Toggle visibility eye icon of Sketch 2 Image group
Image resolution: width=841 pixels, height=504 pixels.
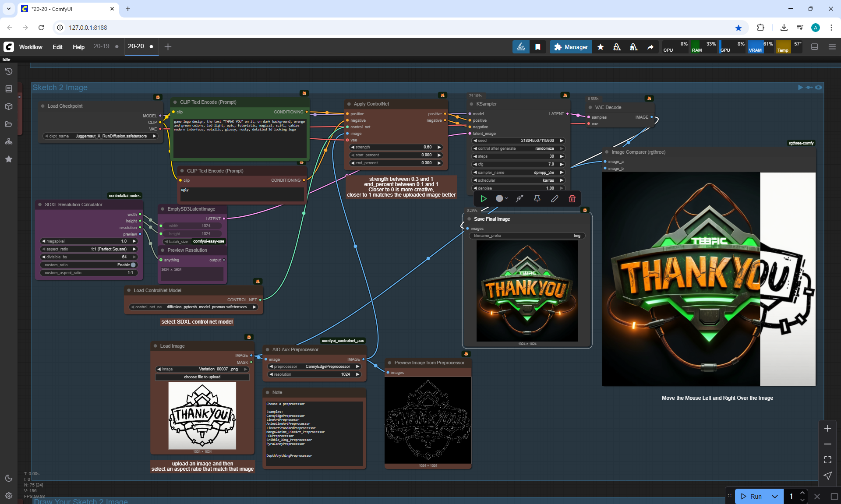pyautogui.click(x=818, y=88)
